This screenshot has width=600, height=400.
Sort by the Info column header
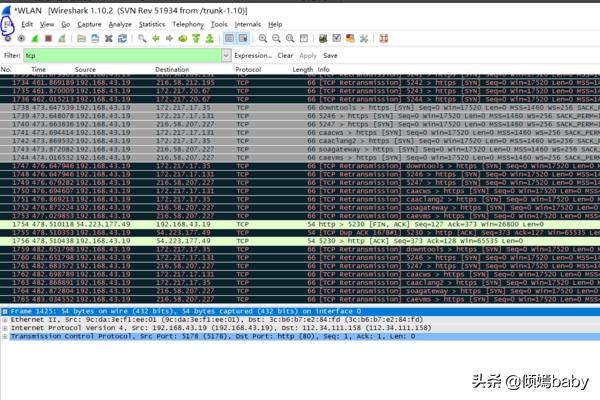coord(323,70)
